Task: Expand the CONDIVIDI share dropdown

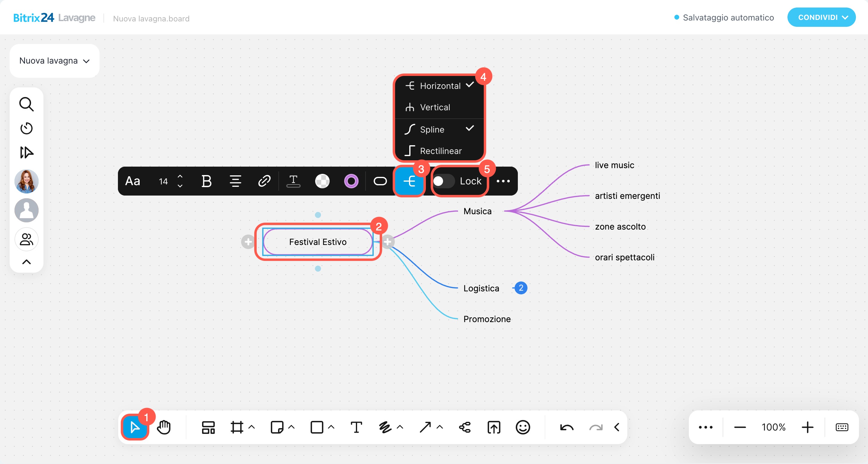Action: (821, 17)
